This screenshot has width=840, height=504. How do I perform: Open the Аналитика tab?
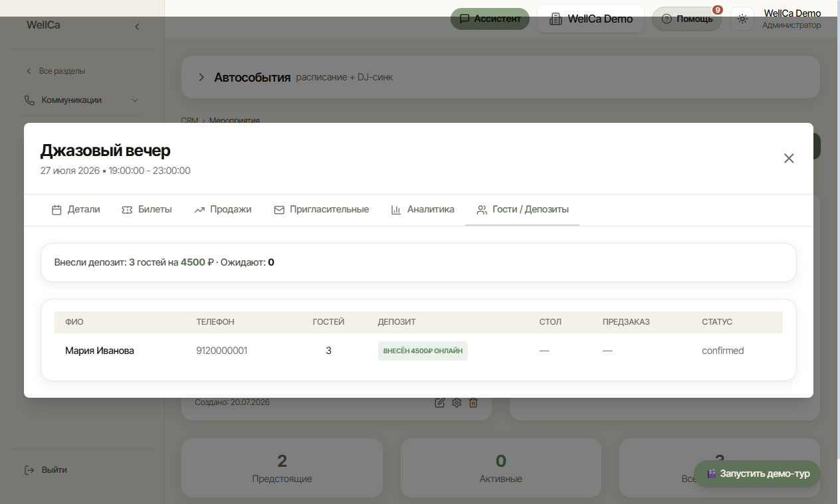[x=423, y=209]
